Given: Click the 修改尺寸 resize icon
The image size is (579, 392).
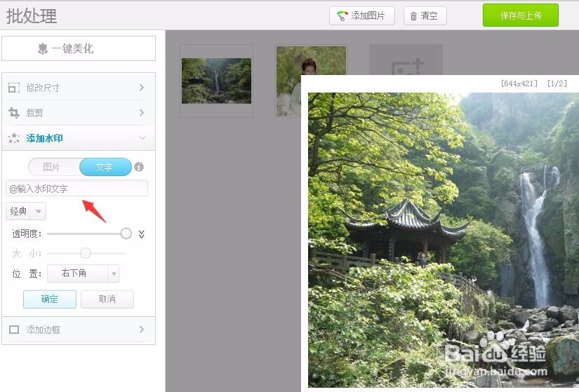Looking at the screenshot, I should (x=14, y=88).
